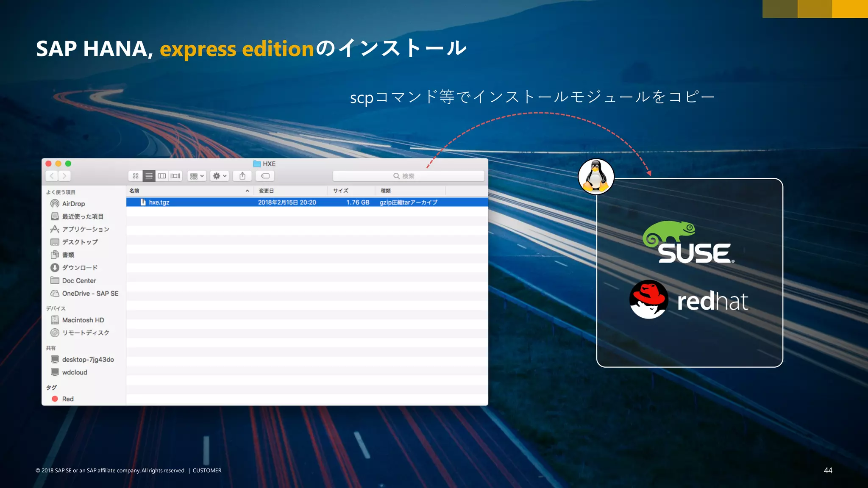Open the Downloads folder in the sidebar
Viewport: 868px width, 488px height.
coord(80,268)
